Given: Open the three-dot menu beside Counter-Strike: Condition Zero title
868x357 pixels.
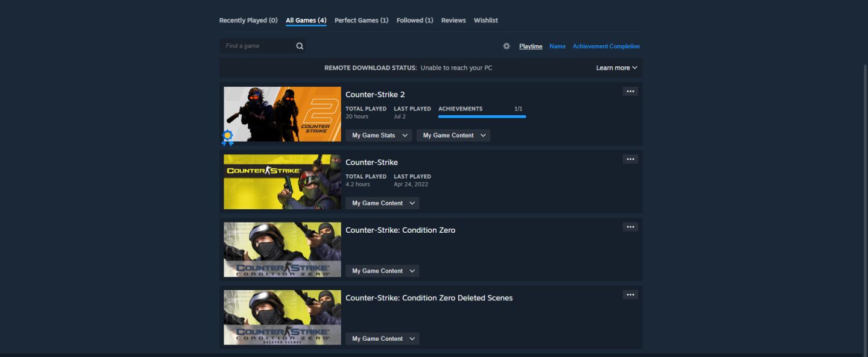Looking at the screenshot, I should point(631,227).
